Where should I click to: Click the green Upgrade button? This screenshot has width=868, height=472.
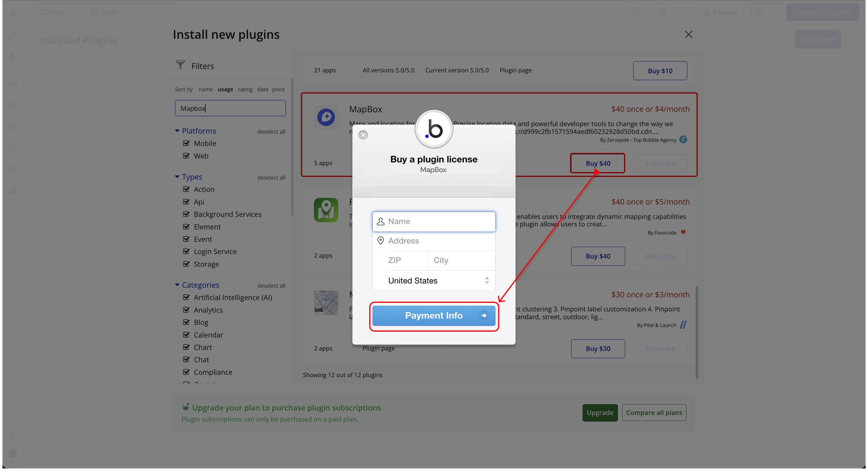pyautogui.click(x=599, y=413)
